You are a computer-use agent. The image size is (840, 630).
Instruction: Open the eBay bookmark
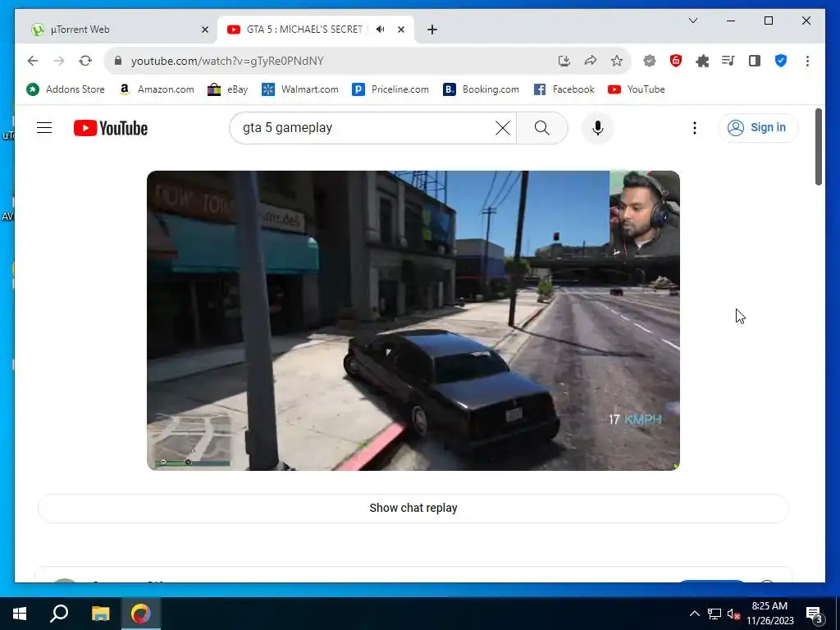click(x=228, y=89)
